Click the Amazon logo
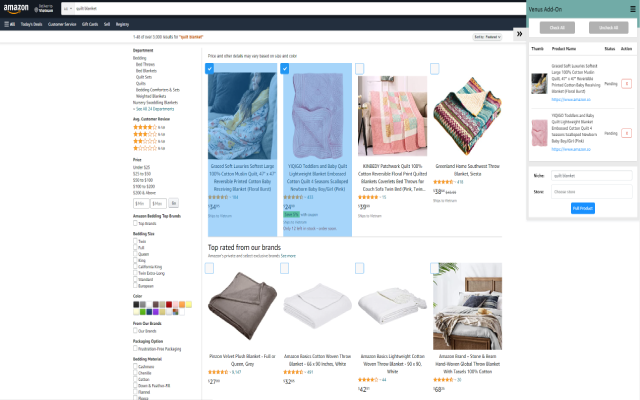 16,8
